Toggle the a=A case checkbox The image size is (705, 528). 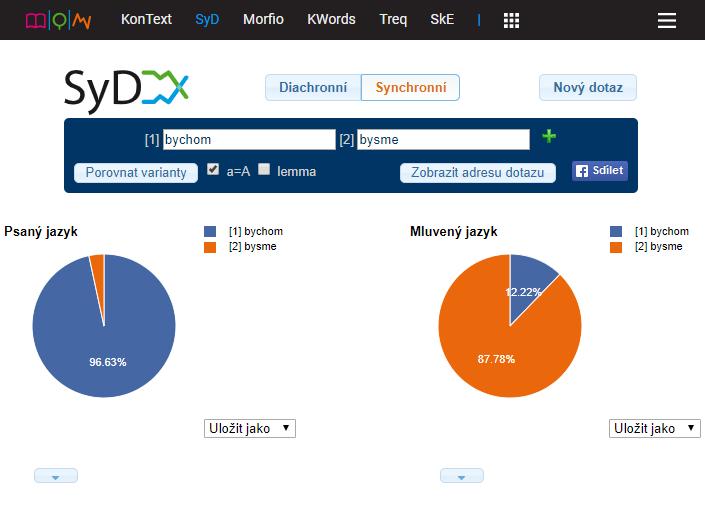coord(213,169)
